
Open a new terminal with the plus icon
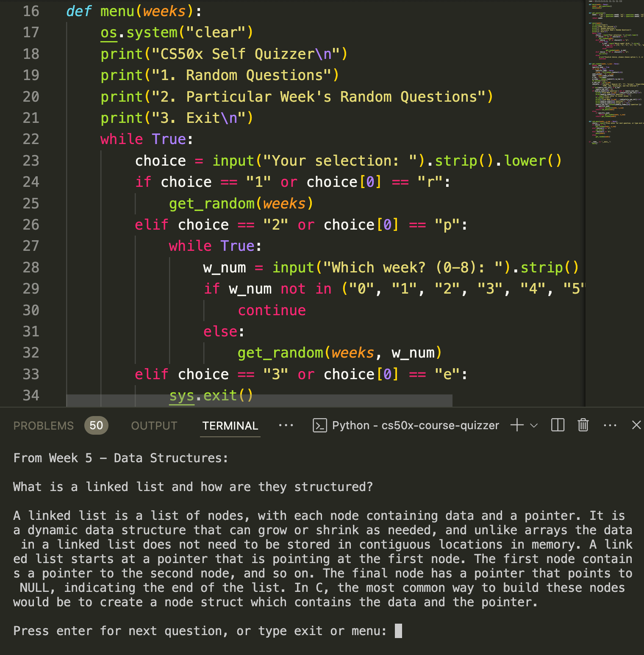pos(516,425)
